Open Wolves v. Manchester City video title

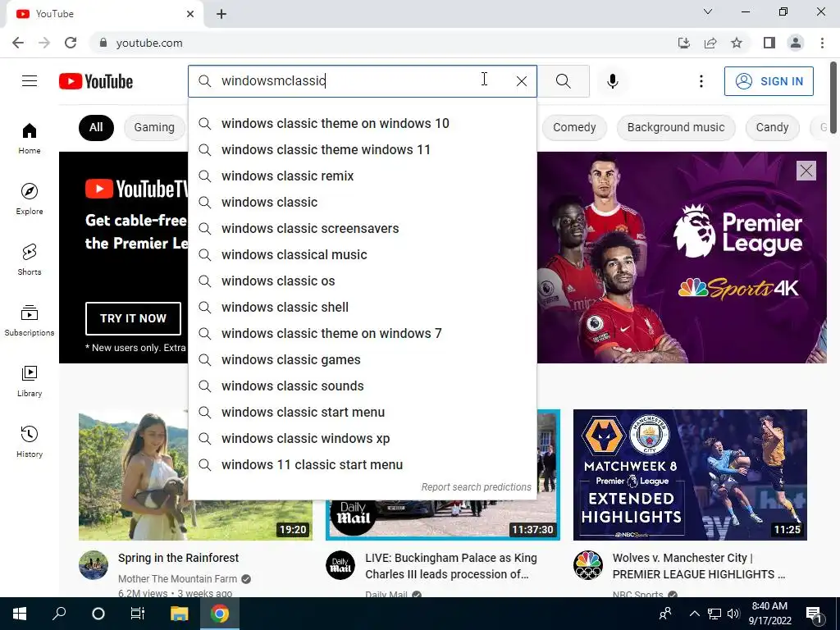[699, 566]
